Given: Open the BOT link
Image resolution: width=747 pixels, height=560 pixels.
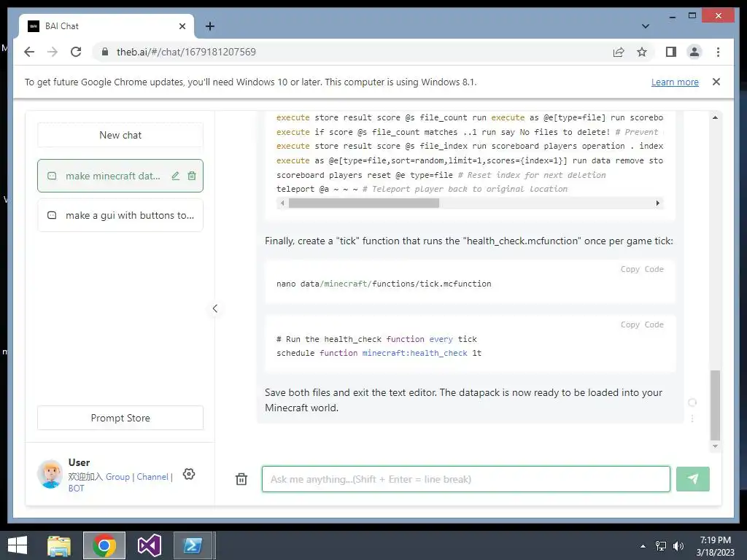Looking at the screenshot, I should point(76,488).
